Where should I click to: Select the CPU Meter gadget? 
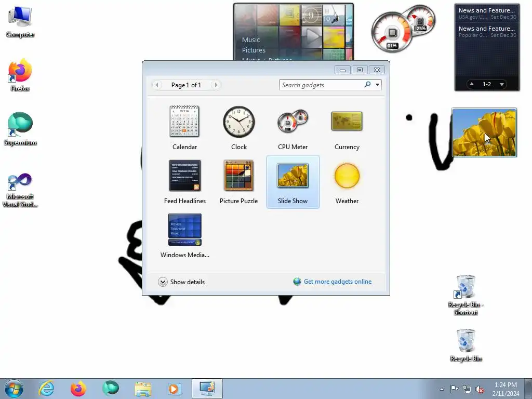pos(293,128)
